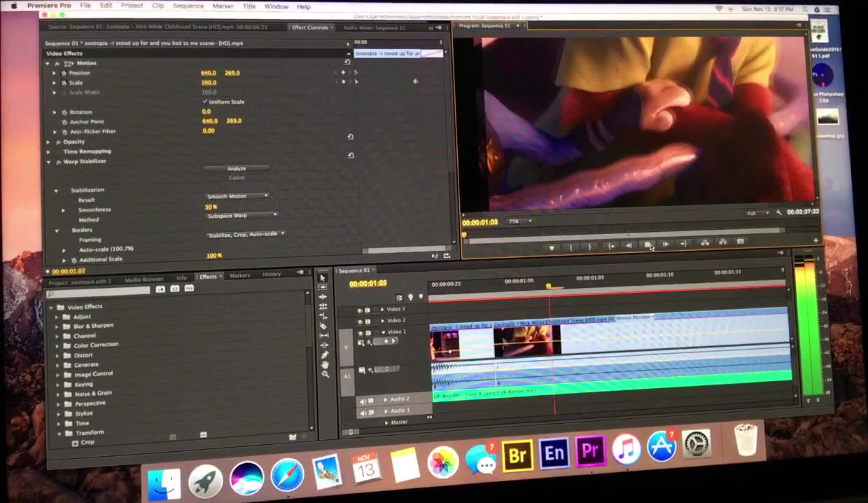The width and height of the screenshot is (868, 503).
Task: Select the Razor tool in the timeline toolbar
Action: [x=324, y=326]
